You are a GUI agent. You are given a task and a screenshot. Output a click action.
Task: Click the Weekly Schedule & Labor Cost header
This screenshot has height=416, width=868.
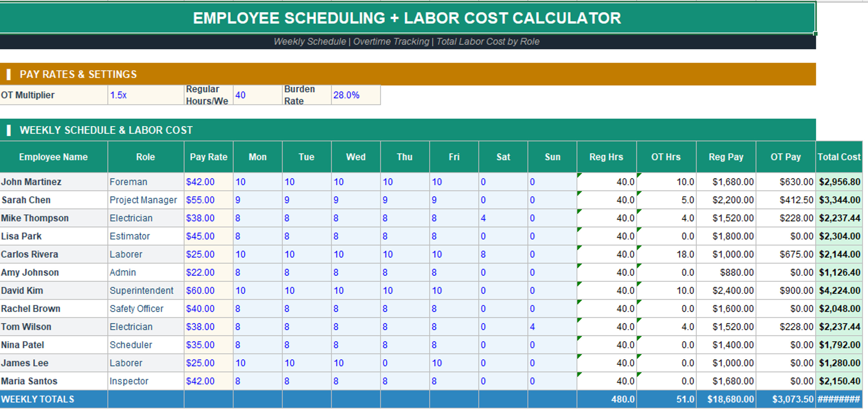pyautogui.click(x=408, y=130)
